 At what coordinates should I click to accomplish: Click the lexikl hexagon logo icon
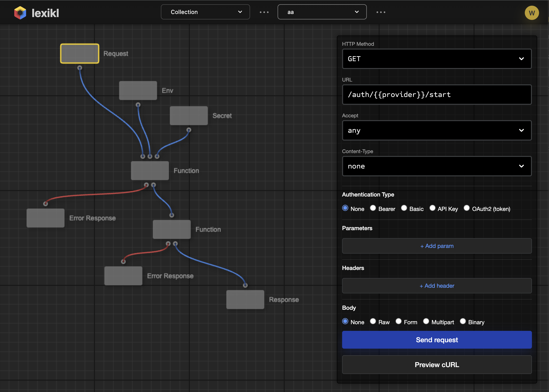20,13
